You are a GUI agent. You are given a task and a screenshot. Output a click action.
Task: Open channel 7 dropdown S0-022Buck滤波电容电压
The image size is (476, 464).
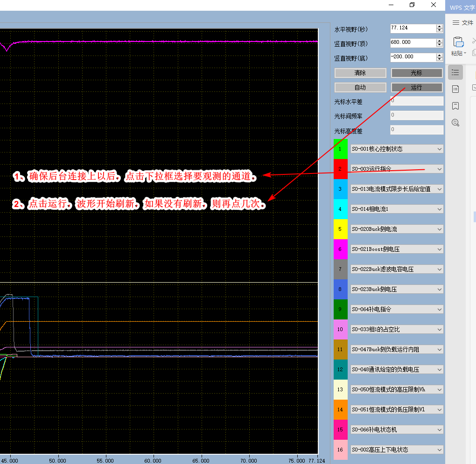tap(397, 269)
